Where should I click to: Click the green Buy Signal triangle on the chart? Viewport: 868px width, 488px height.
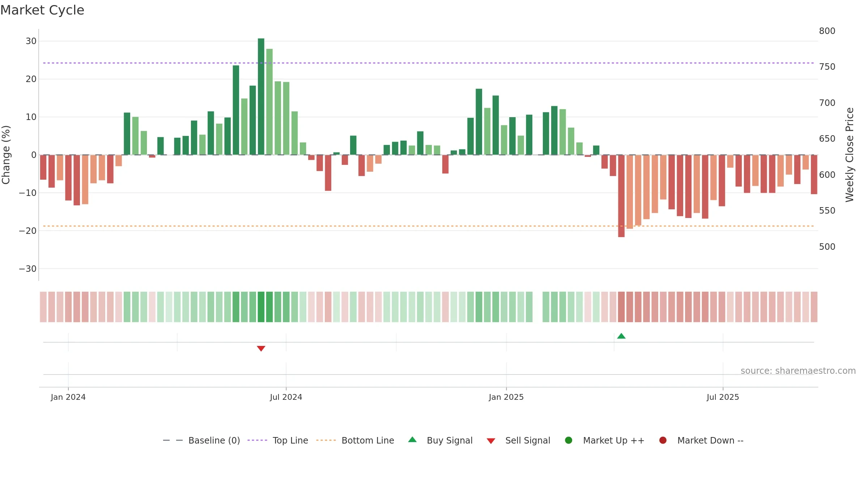pos(621,336)
